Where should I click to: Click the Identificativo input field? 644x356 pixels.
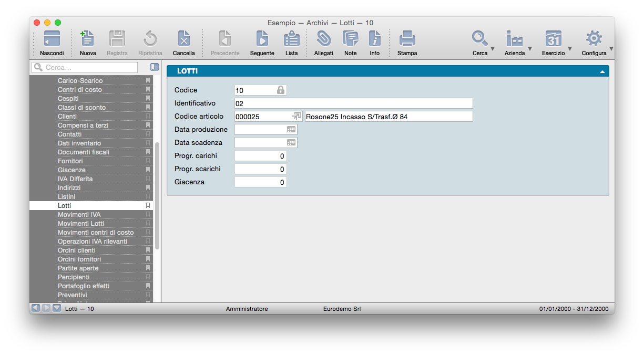coord(353,103)
